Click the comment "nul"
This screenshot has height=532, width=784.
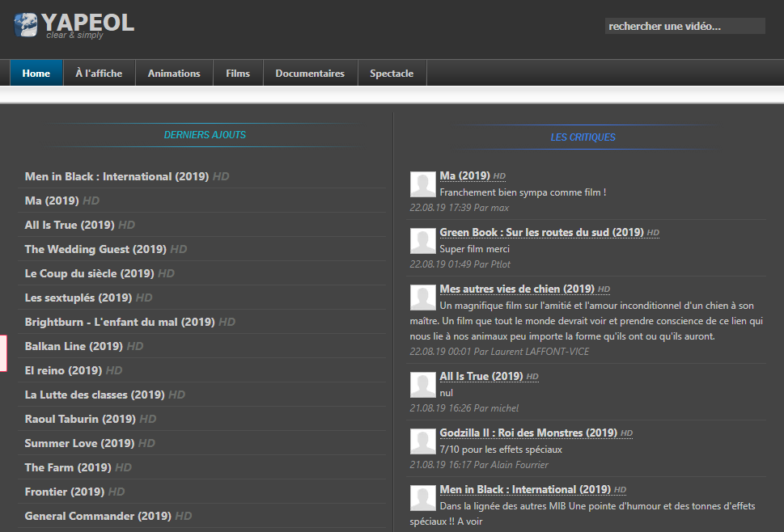(446, 393)
